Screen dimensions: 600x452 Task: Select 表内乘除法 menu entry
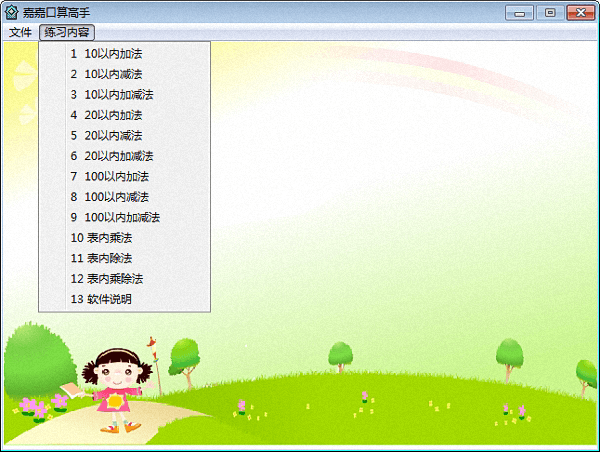click(x=110, y=278)
